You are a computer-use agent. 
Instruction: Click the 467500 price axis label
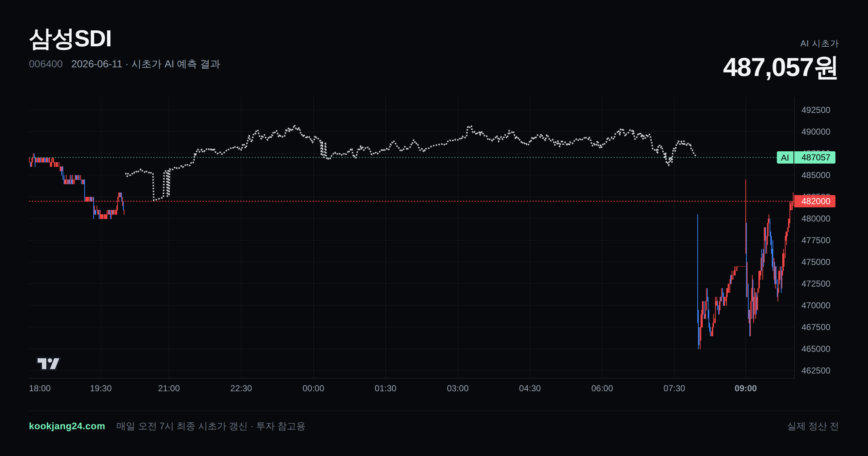click(x=816, y=327)
